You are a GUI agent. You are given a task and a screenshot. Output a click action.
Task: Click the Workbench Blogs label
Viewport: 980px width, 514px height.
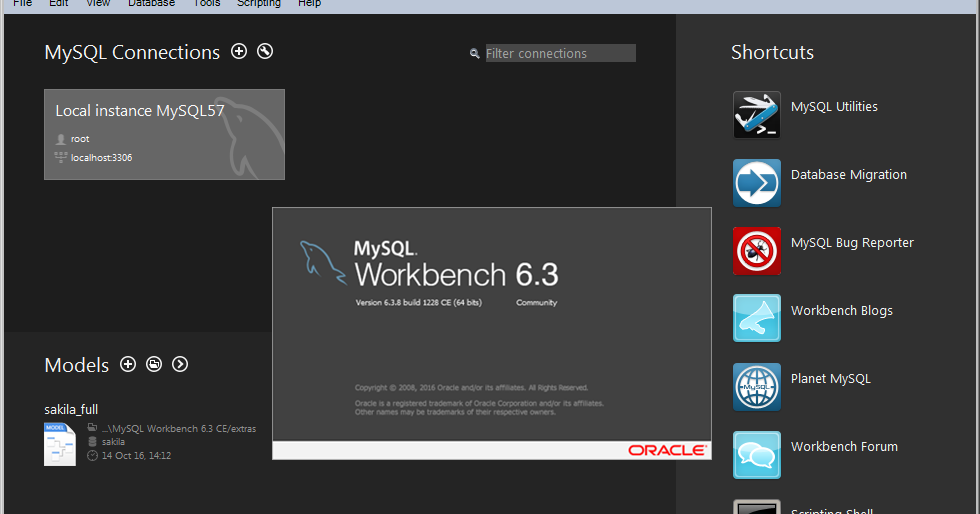[x=841, y=311]
